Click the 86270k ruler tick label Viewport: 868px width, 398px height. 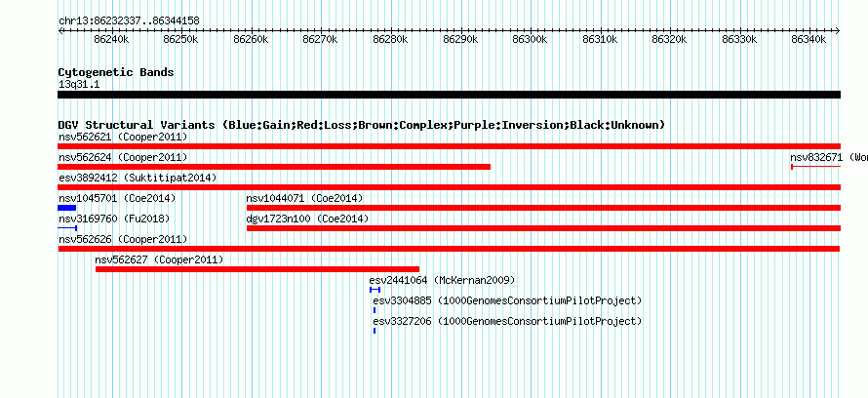coord(321,39)
